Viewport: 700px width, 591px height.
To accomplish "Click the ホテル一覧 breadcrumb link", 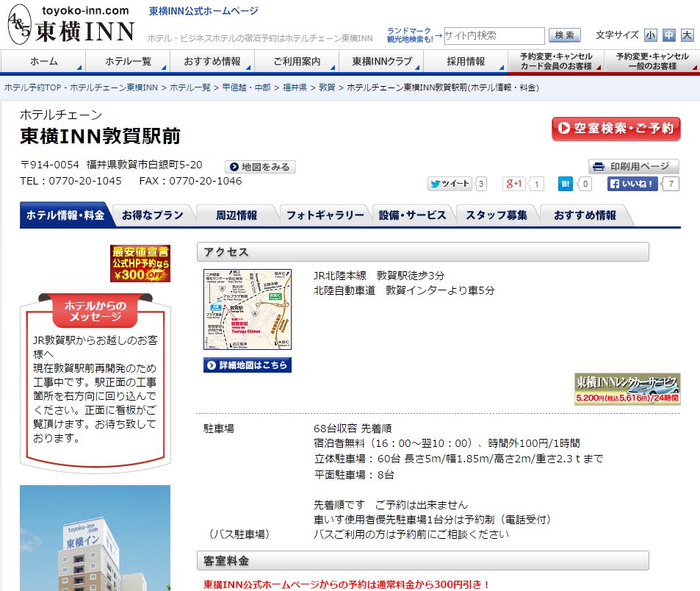I will [x=190, y=87].
